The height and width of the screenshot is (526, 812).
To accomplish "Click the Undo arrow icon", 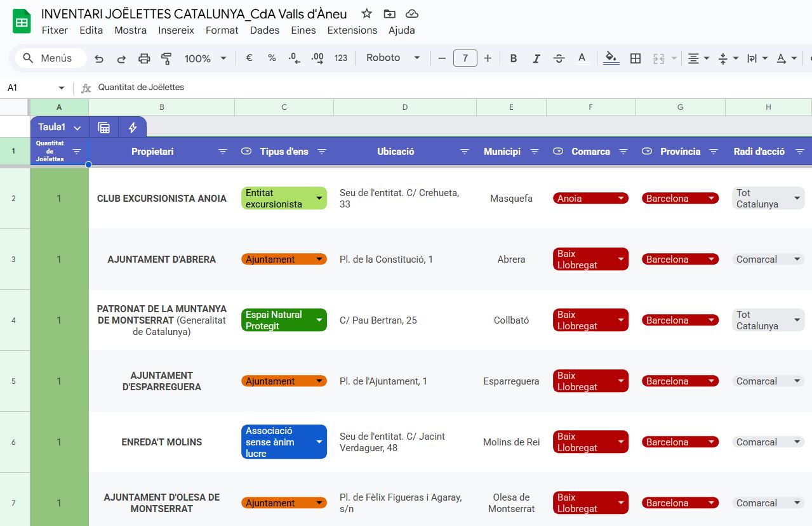I will tap(99, 58).
